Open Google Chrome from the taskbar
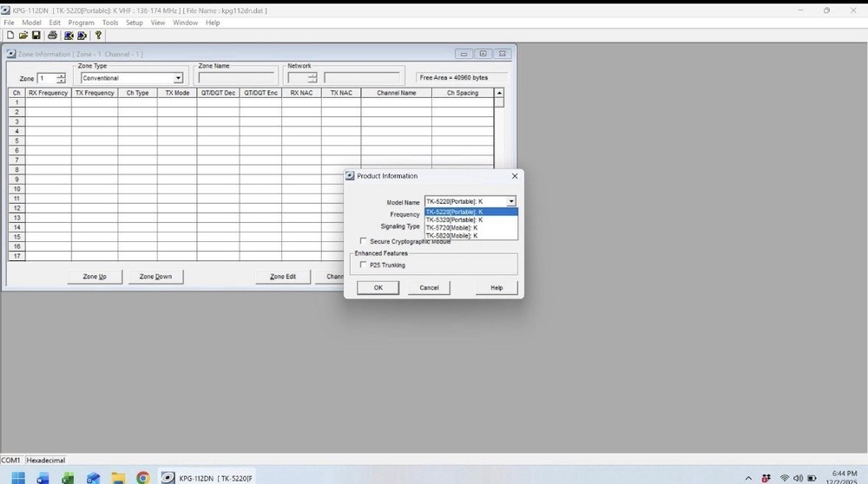 click(x=143, y=478)
